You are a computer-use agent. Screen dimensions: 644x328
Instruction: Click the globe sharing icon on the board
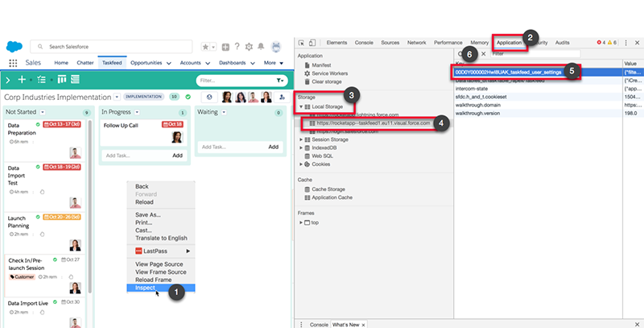(209, 97)
